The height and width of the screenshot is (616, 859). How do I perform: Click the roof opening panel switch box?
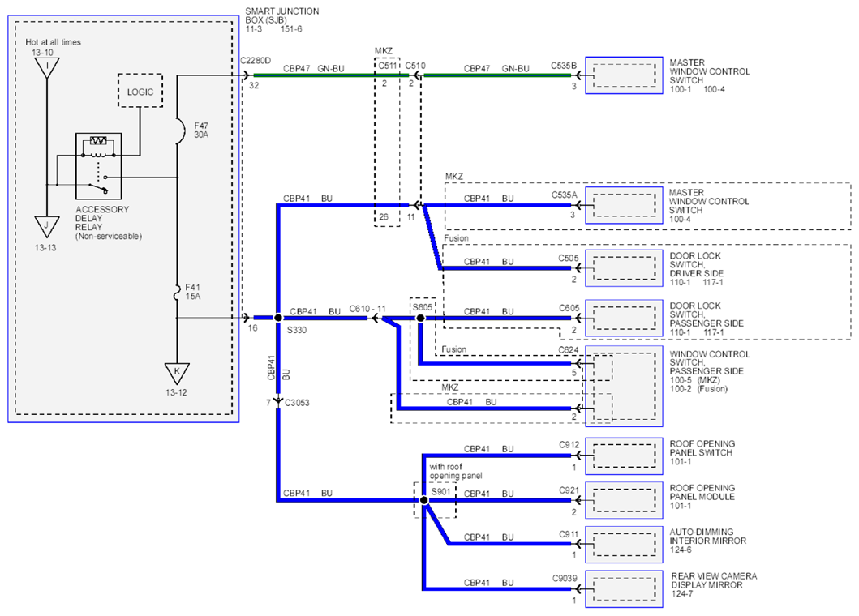(624, 456)
